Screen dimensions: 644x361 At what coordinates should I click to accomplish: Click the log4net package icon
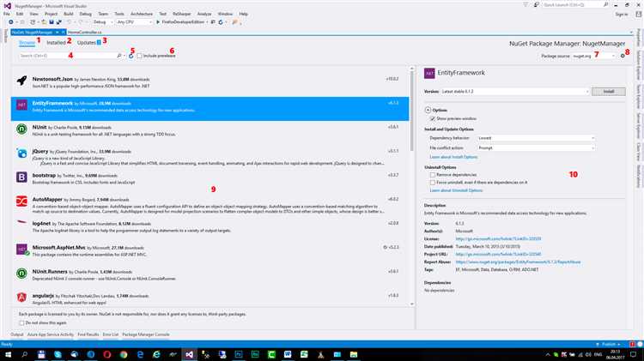pyautogui.click(x=21, y=222)
